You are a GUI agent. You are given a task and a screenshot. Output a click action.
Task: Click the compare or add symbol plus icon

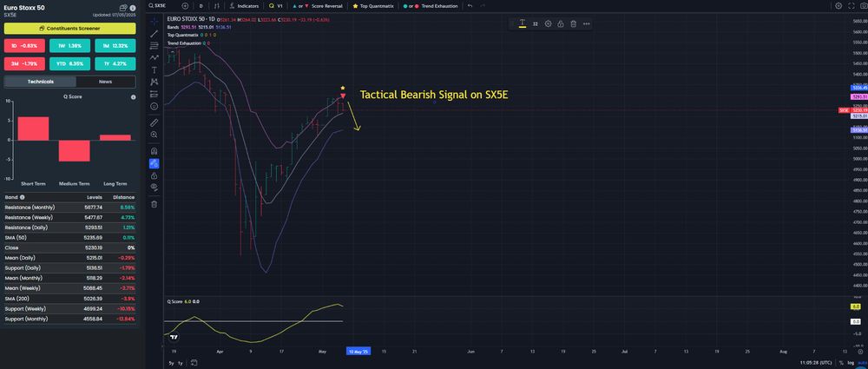185,5
